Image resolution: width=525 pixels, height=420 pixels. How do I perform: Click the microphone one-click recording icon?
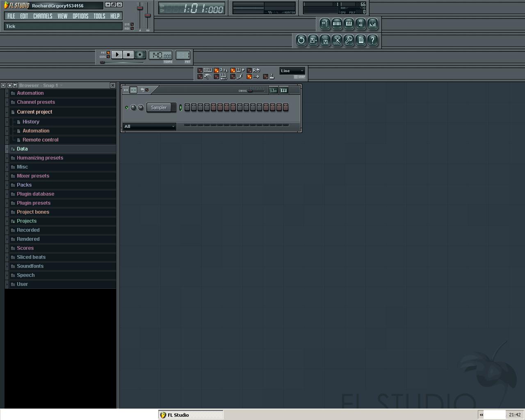coord(349,40)
